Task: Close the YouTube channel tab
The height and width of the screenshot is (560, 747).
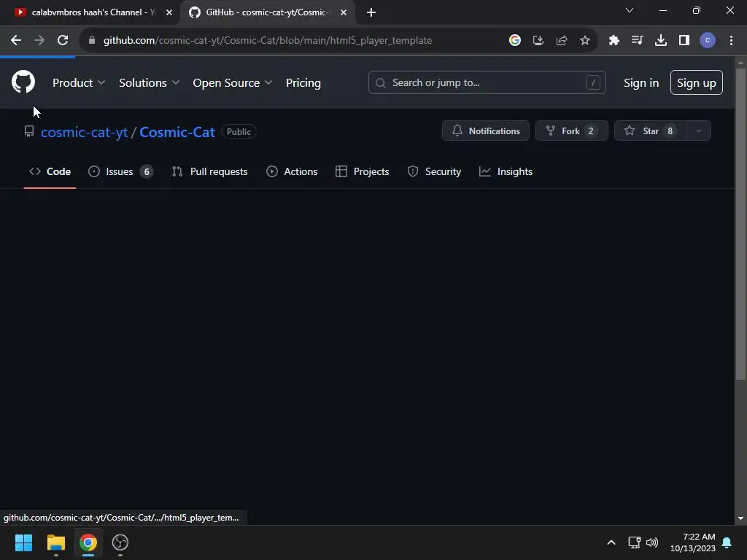Action: point(169,12)
